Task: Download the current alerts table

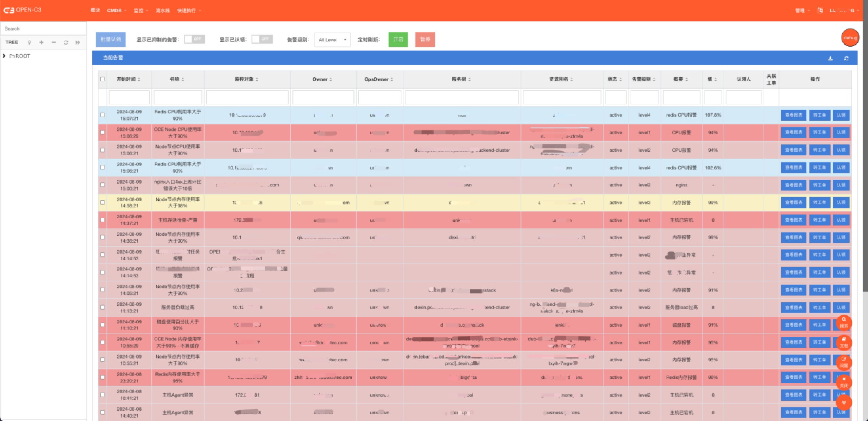Action: [x=830, y=58]
